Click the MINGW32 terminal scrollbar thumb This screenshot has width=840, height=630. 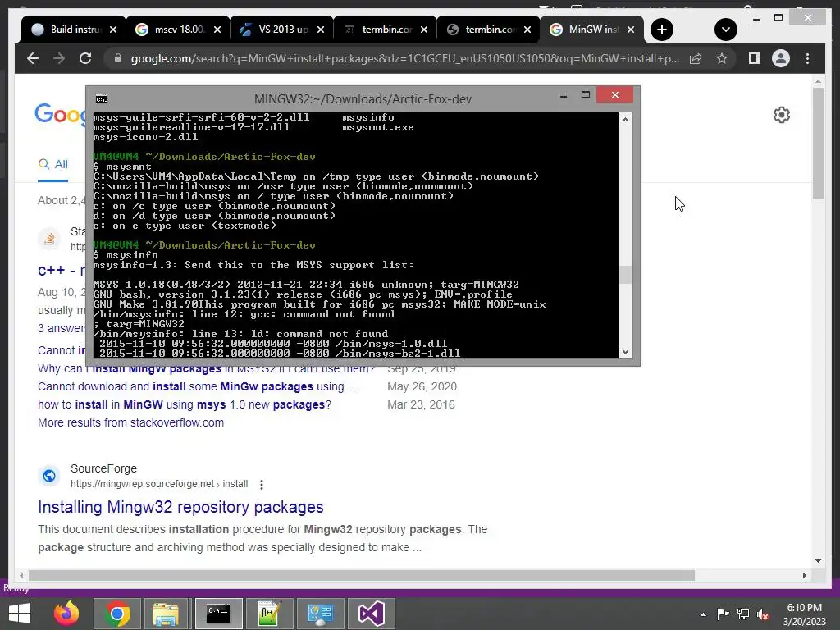625,275
